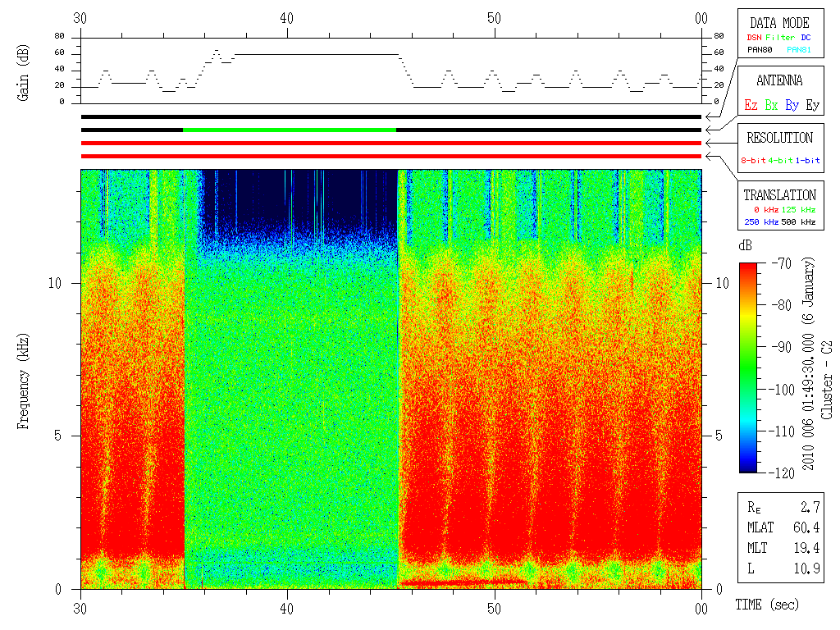
Task: Click the DSN label in Data Mode legend
Action: (754, 38)
